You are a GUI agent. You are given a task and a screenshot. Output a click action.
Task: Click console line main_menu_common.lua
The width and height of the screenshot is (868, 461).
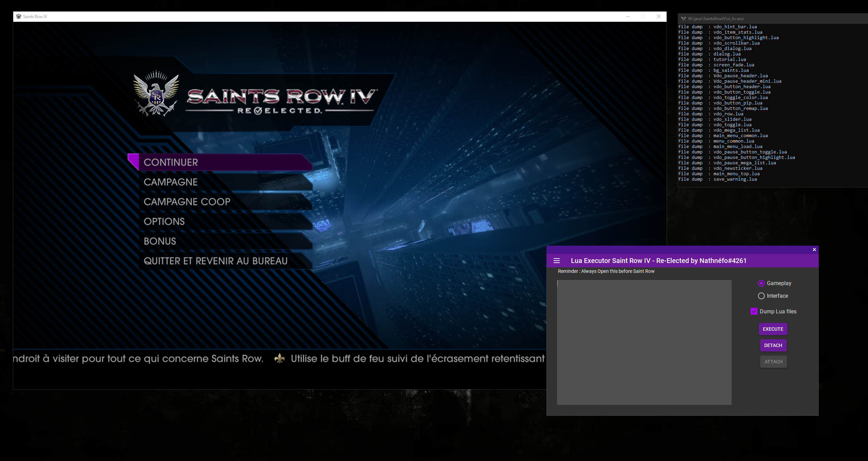pyautogui.click(x=723, y=136)
